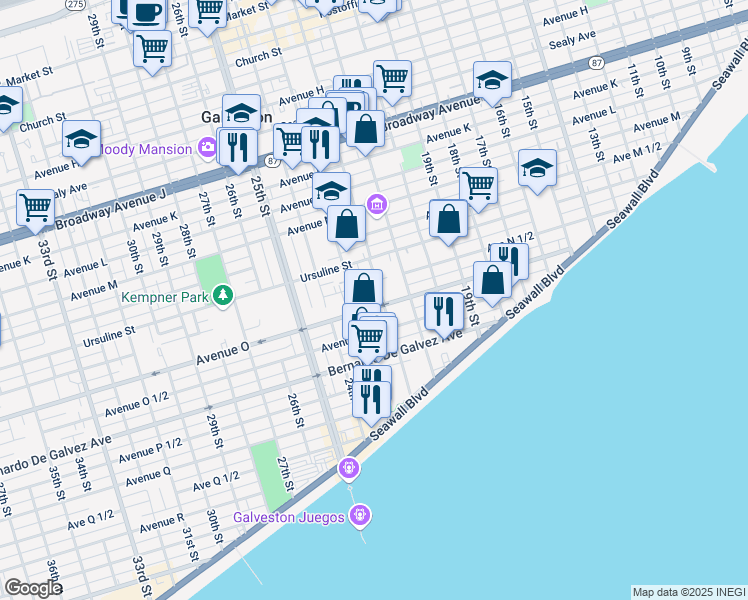Click the 10th St street label
This screenshot has width=748, height=600.
[x=661, y=72]
